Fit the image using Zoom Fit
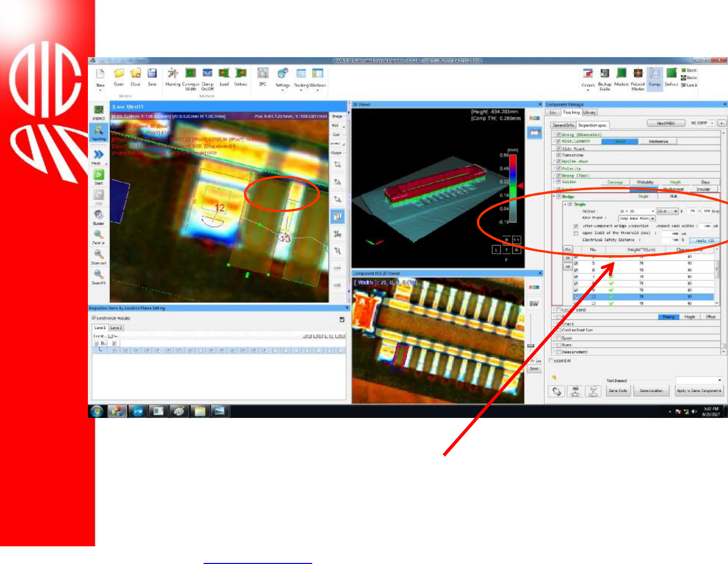The image size is (728, 564). 99,276
